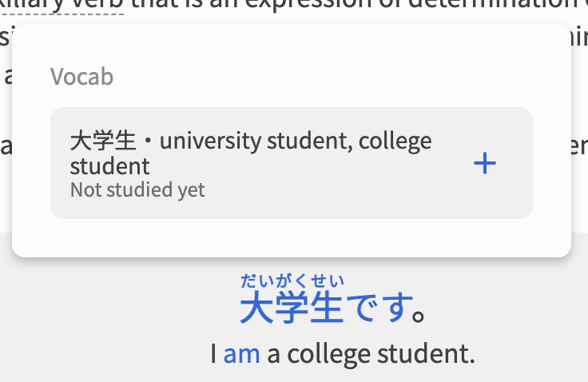Click the word student, in card's first line
The width and height of the screenshot is (588, 382).
coord(310,141)
